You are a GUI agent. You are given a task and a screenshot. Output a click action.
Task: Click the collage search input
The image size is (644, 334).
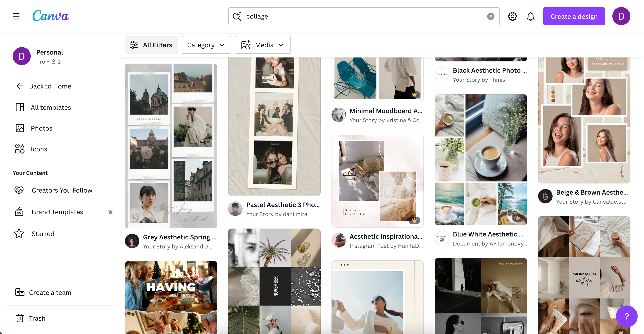(x=363, y=16)
